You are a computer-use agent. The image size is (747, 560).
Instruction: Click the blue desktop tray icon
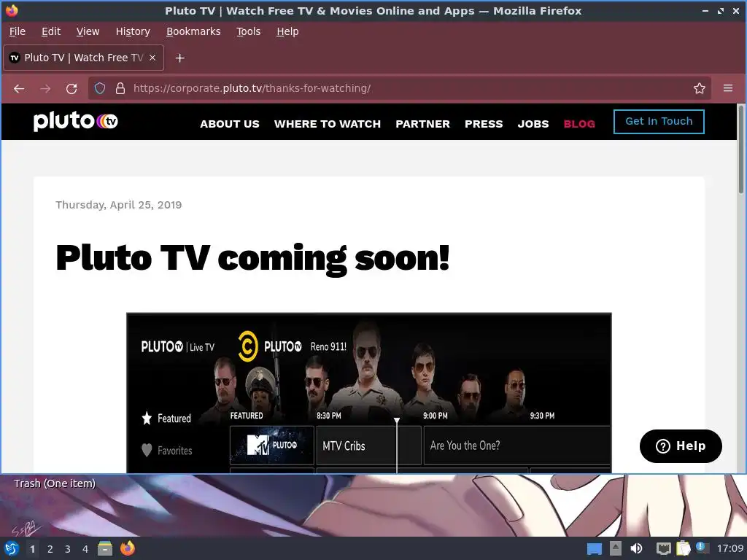(594, 549)
